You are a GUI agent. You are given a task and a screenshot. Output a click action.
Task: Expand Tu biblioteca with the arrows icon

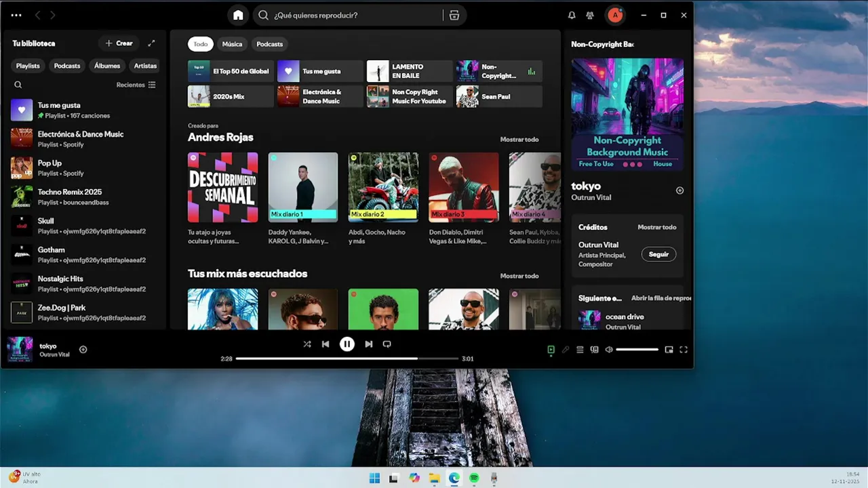[151, 43]
